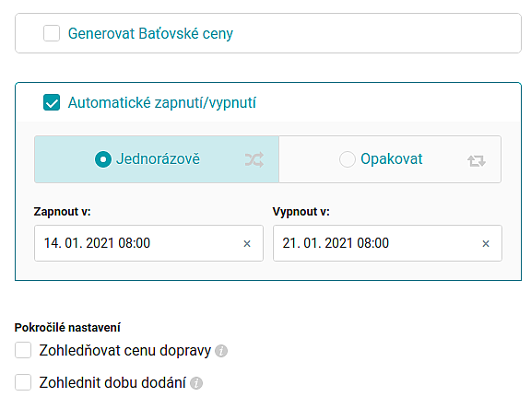Screen dimensions: 531x420
Task: Click the Automatické zapnutí/vypnutí label text
Action: tap(162, 102)
